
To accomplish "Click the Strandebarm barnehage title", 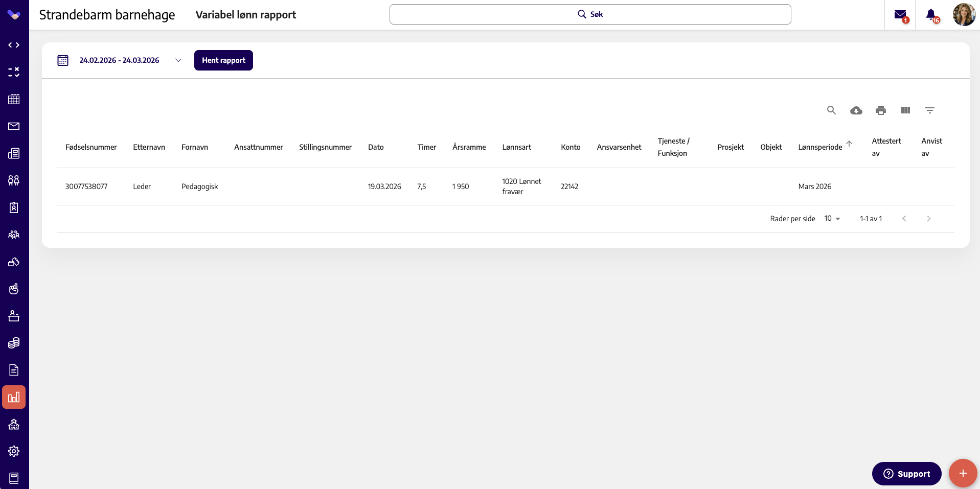I will click(x=107, y=15).
